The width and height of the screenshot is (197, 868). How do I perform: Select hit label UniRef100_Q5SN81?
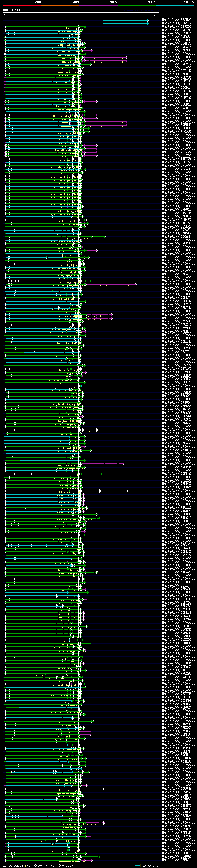pos(176,392)
